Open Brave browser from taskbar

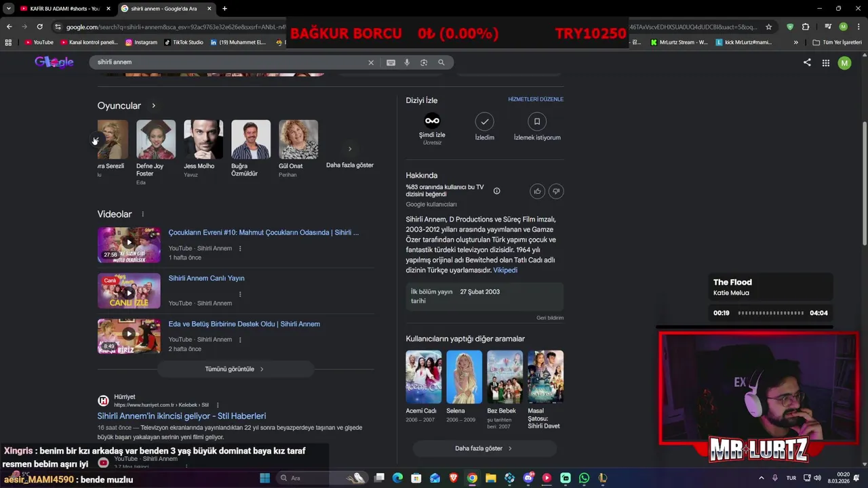coord(454,478)
